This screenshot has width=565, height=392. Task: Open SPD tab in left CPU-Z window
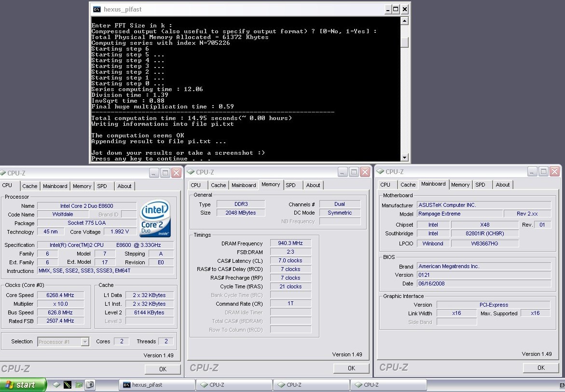(x=102, y=186)
